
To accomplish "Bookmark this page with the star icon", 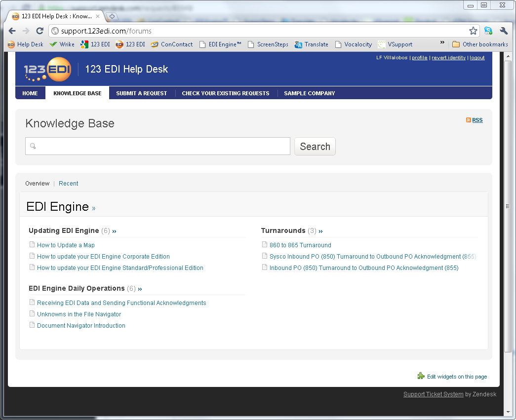I will pyautogui.click(x=473, y=31).
